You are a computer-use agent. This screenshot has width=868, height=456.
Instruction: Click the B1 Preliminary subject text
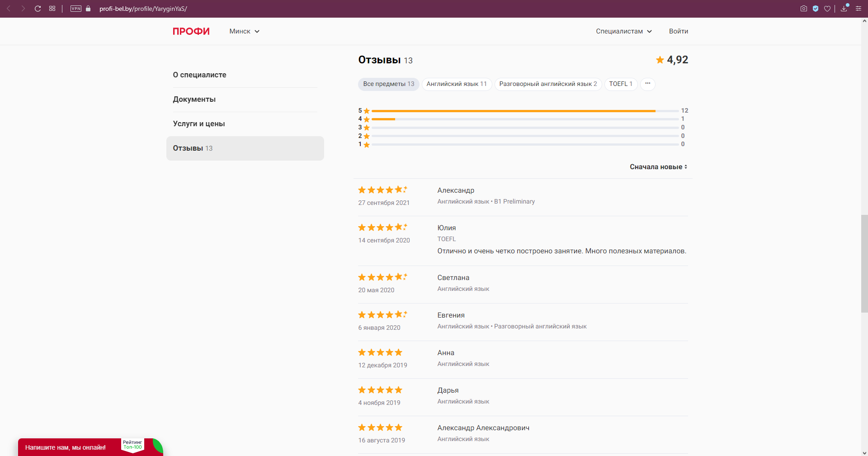tap(514, 202)
